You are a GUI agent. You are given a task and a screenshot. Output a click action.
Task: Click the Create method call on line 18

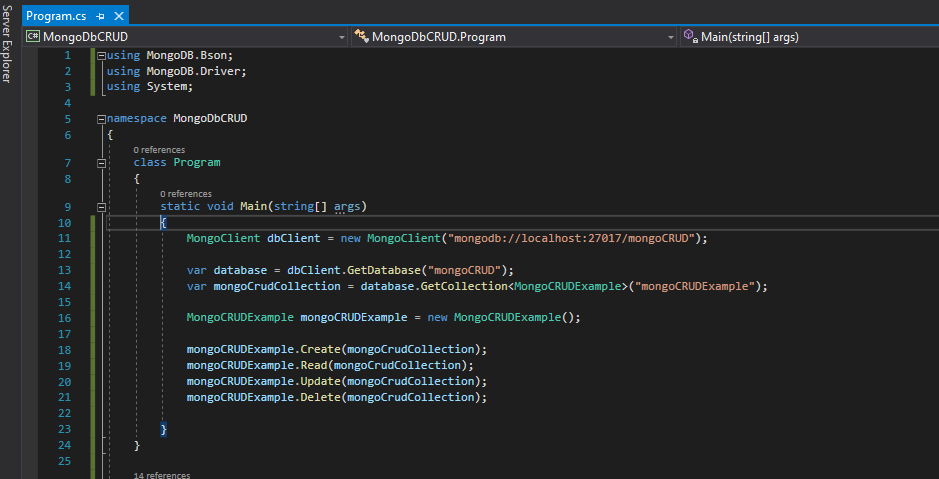click(x=320, y=350)
